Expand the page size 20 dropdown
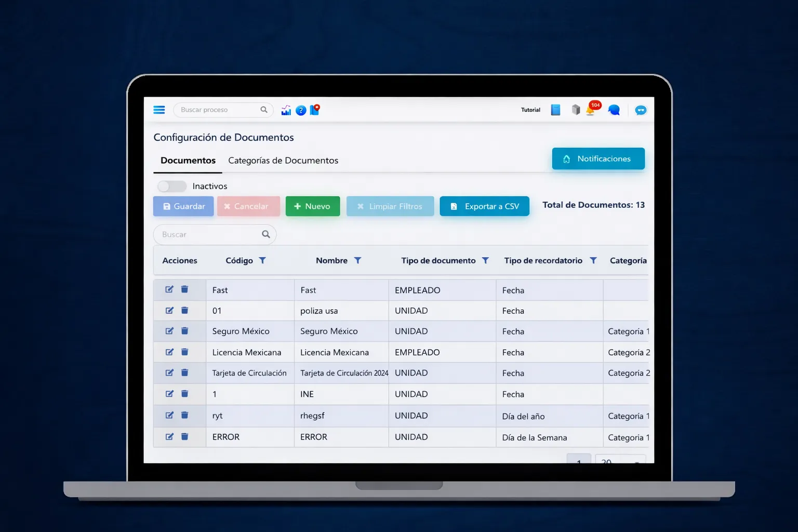The height and width of the screenshot is (532, 798). coord(620,460)
